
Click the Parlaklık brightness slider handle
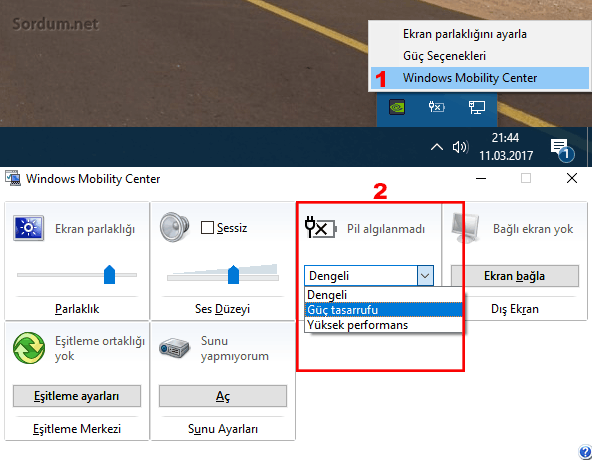point(109,274)
